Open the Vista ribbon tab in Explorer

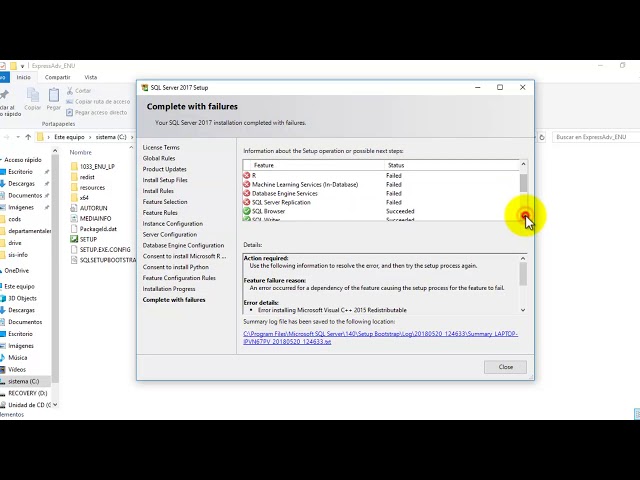coord(91,77)
